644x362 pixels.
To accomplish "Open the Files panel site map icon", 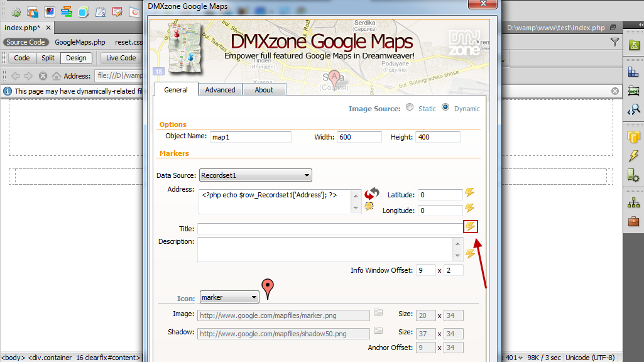I will click(633, 202).
